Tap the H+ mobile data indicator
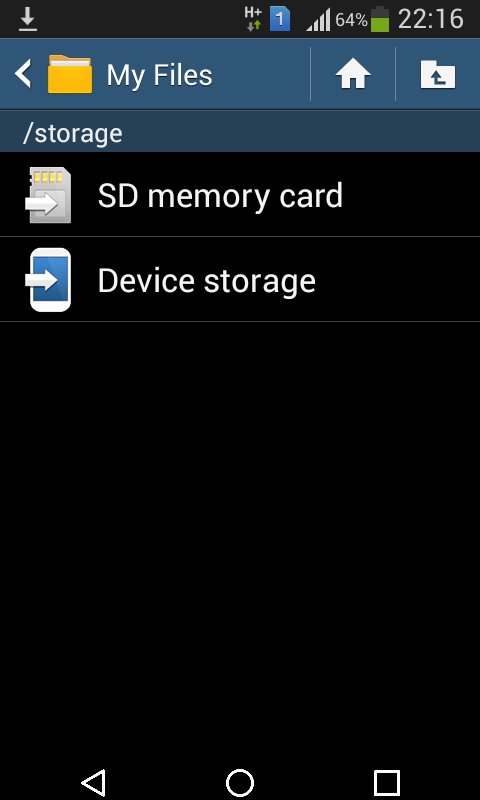This screenshot has height=800, width=480. (x=254, y=19)
